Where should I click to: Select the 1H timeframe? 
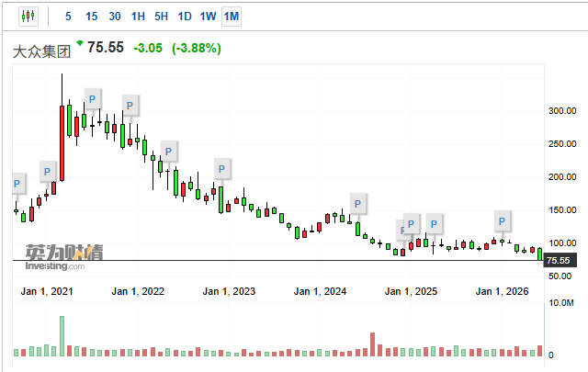(x=138, y=17)
